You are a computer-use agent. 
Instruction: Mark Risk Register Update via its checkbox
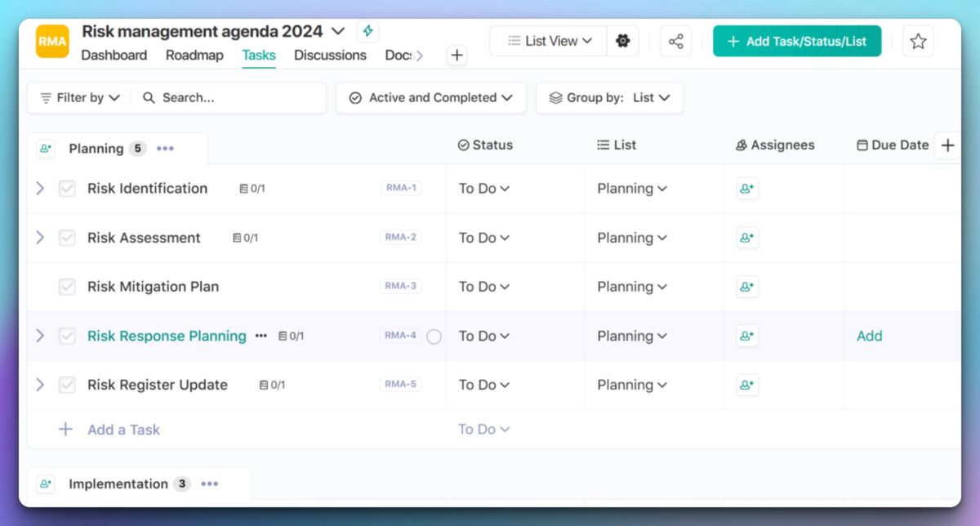pos(66,385)
